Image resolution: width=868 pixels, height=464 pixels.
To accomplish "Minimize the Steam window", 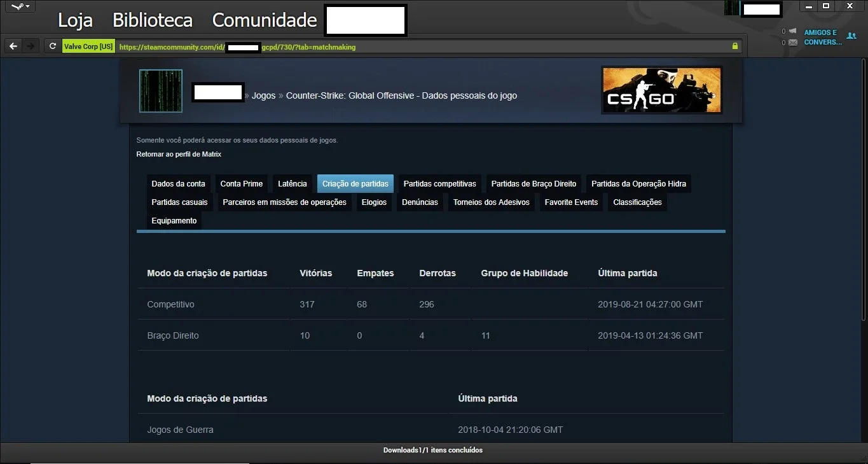I will click(809, 6).
